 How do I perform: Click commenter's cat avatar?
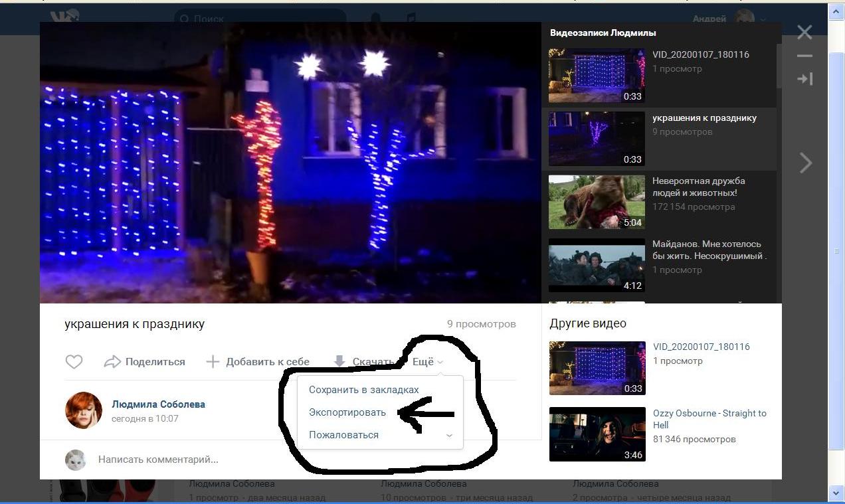point(76,460)
